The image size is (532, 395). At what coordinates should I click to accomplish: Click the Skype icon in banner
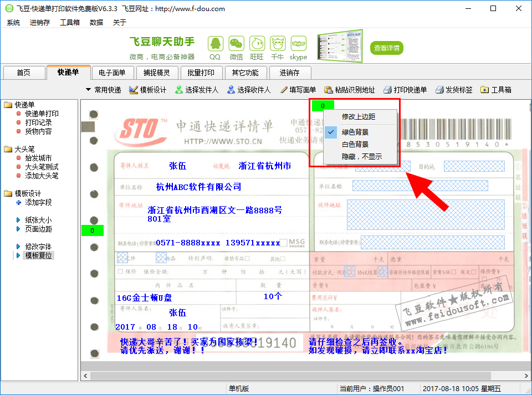pyautogui.click(x=298, y=44)
